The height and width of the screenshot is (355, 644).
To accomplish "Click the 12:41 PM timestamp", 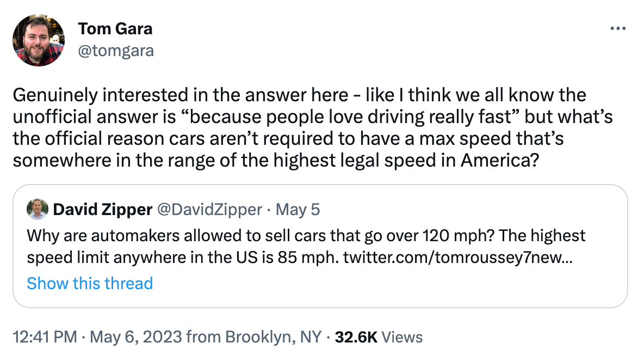I will pyautogui.click(x=44, y=337).
